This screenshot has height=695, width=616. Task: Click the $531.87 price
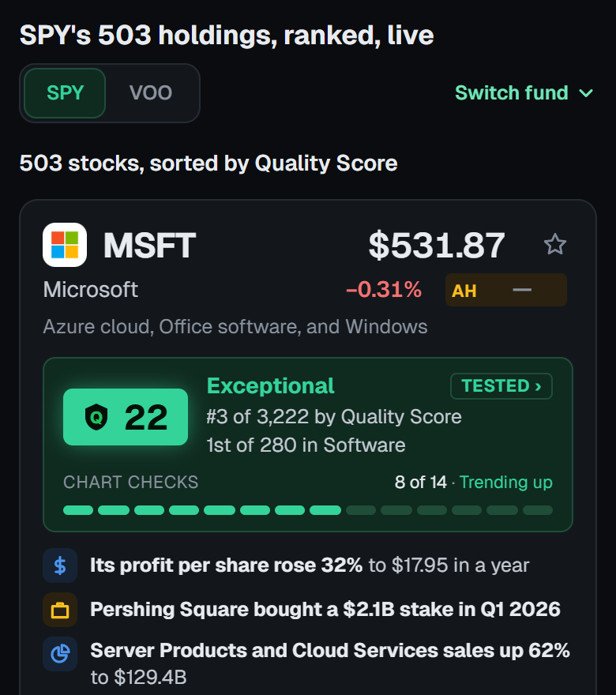tap(437, 245)
